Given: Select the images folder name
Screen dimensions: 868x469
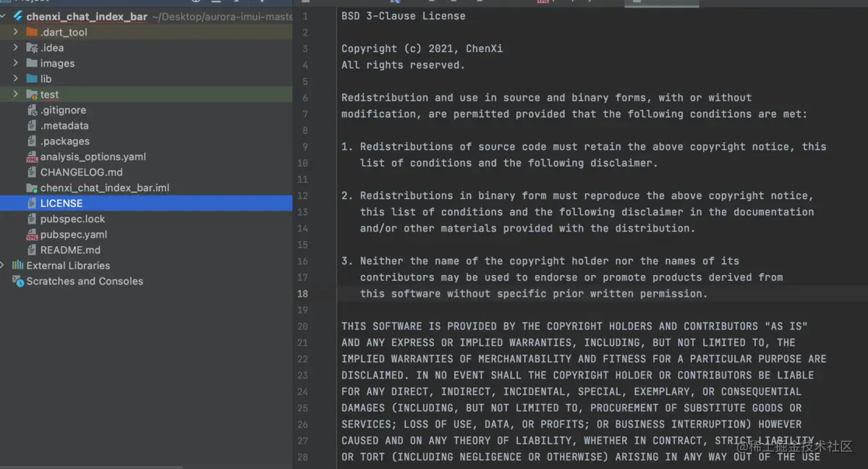Looking at the screenshot, I should click(x=57, y=64).
